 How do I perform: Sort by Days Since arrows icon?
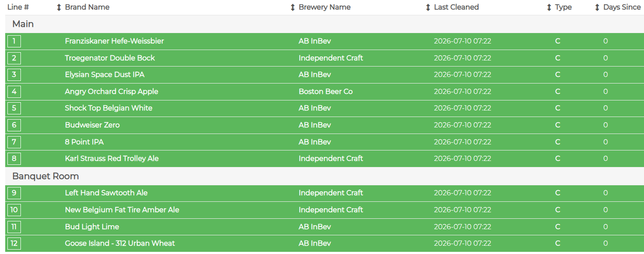click(598, 7)
